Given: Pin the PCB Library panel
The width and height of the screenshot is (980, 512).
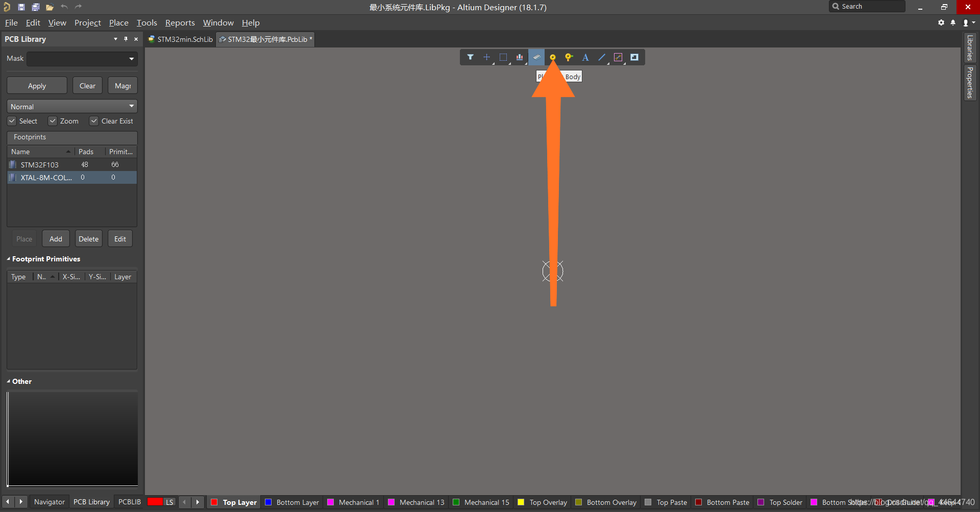Looking at the screenshot, I should pos(126,39).
